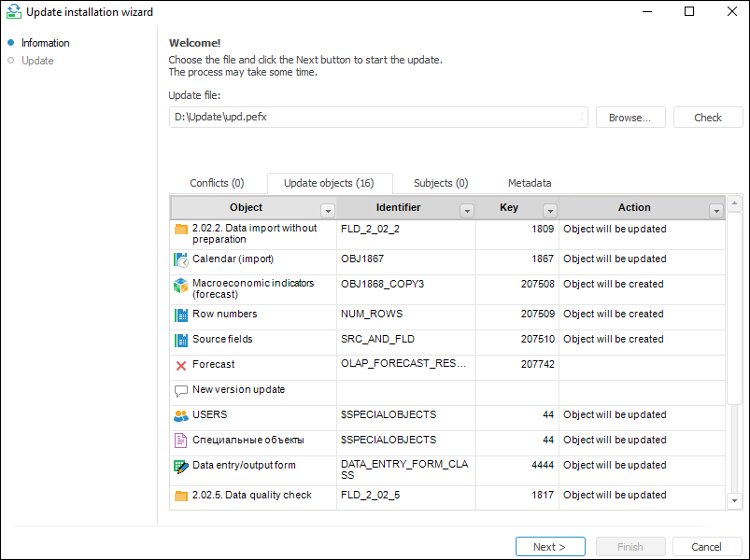The image size is (750, 560).
Task: Click the New version update comment icon
Action: 181,390
